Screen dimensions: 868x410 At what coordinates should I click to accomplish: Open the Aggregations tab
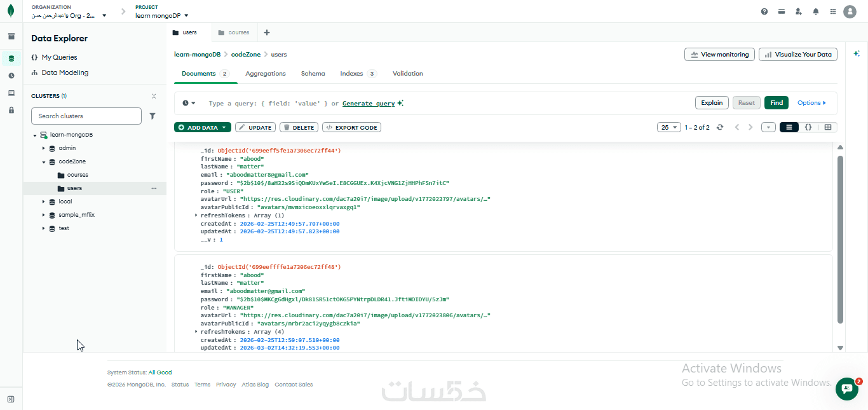(266, 74)
